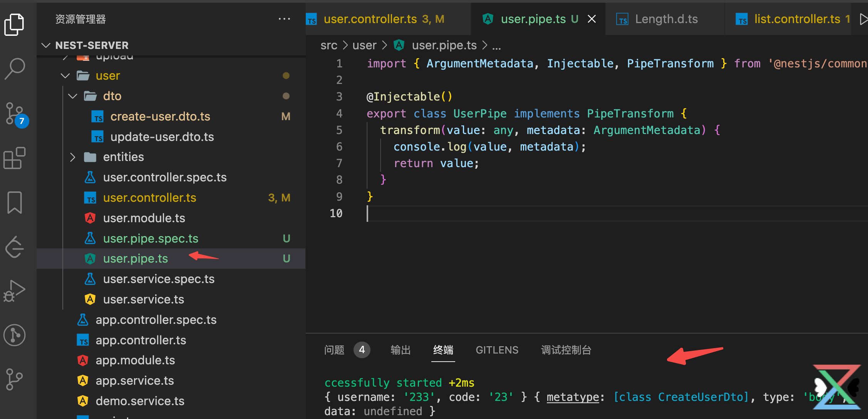Close the user.pipe.ts tab
The image size is (868, 419).
click(x=592, y=19)
